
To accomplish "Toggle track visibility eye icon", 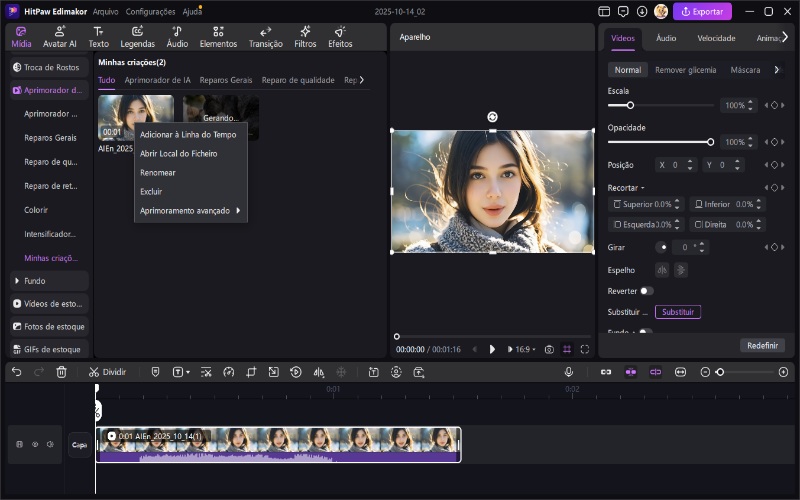I will [x=35, y=444].
